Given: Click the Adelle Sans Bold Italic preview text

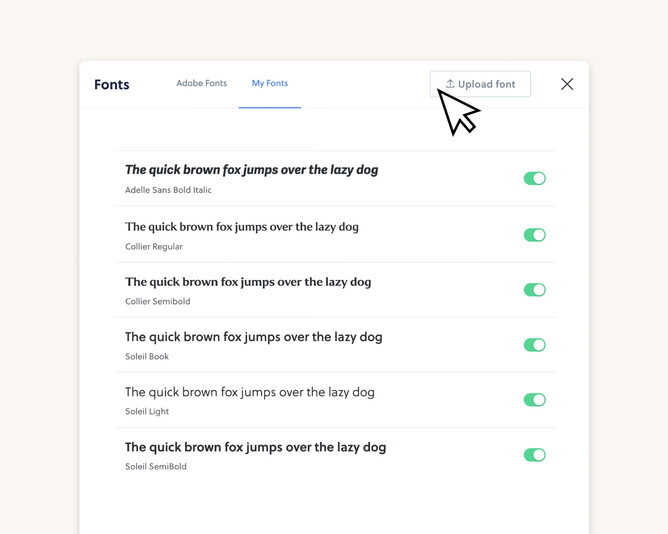Looking at the screenshot, I should pos(251,170).
